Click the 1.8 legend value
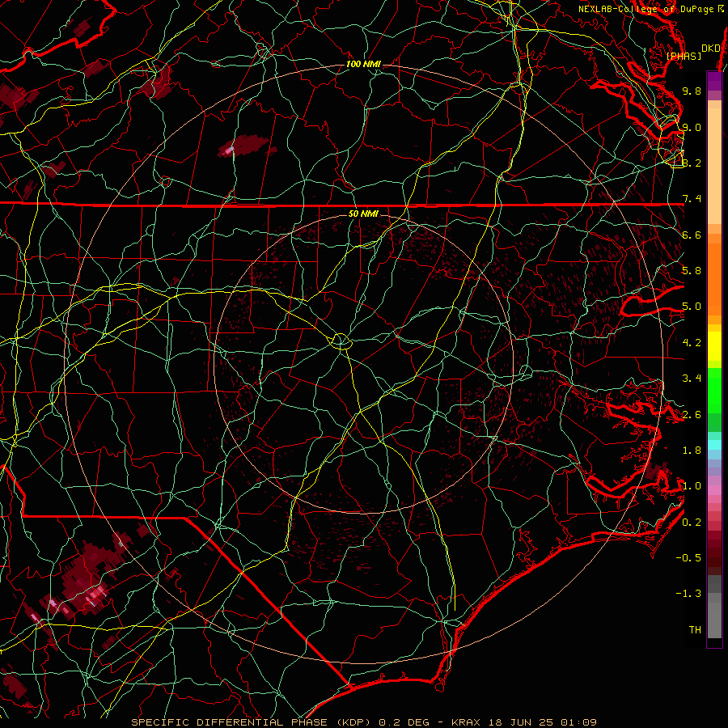Image resolution: width=728 pixels, height=728 pixels. [692, 451]
